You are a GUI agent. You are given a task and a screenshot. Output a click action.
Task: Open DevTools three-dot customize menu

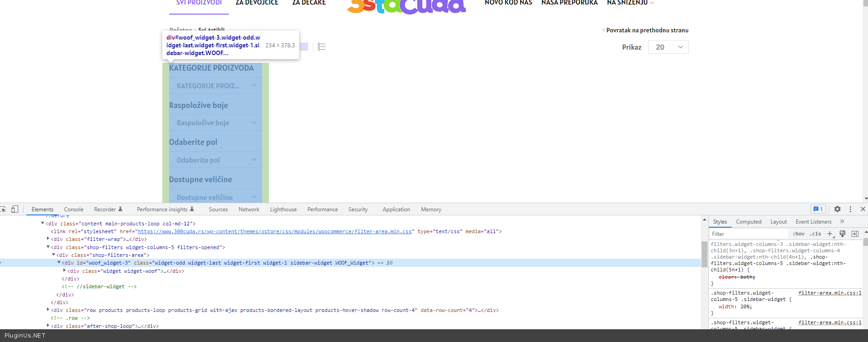[x=850, y=209]
